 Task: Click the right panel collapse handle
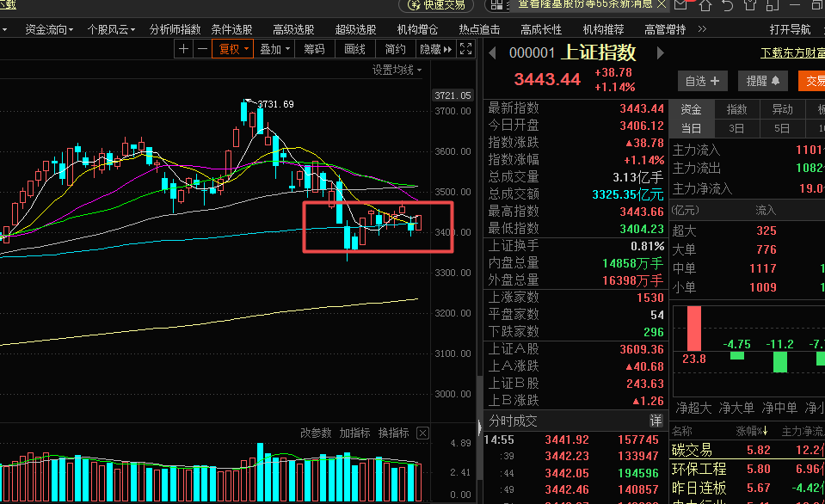coord(479,427)
